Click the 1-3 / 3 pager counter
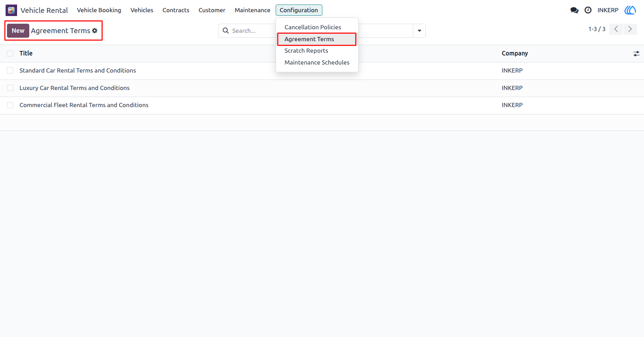 [597, 29]
